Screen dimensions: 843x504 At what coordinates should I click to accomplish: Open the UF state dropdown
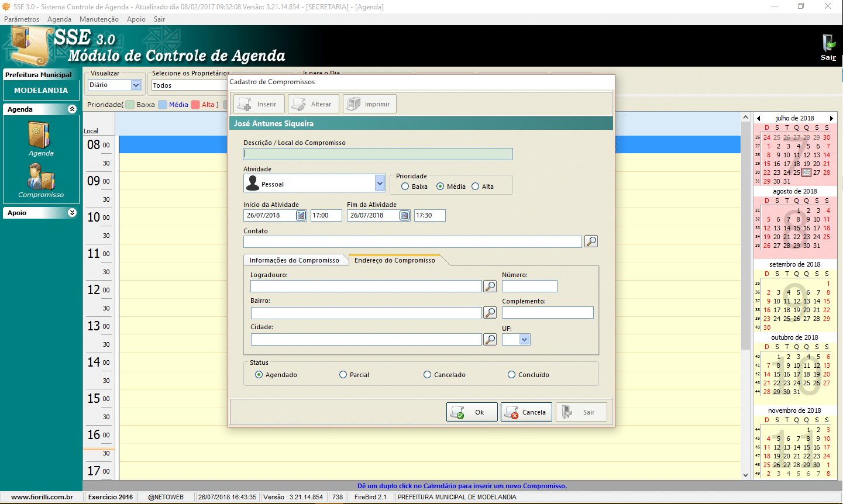524,340
